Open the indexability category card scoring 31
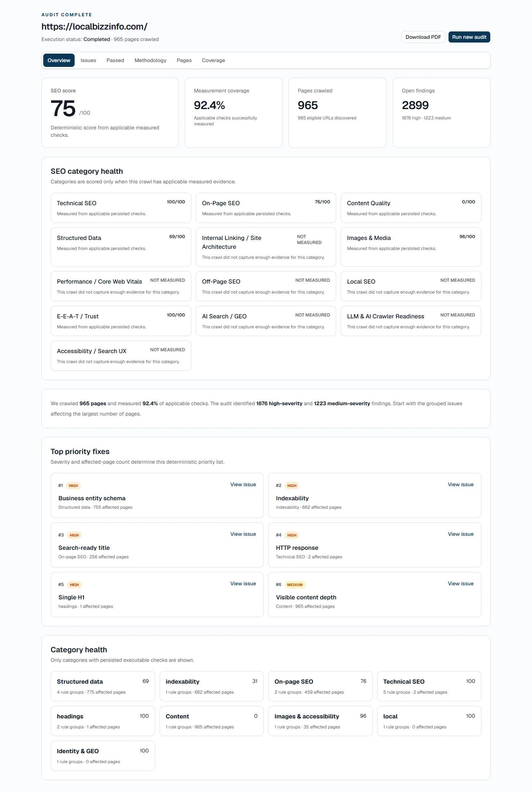The height and width of the screenshot is (792, 532). 212,686
